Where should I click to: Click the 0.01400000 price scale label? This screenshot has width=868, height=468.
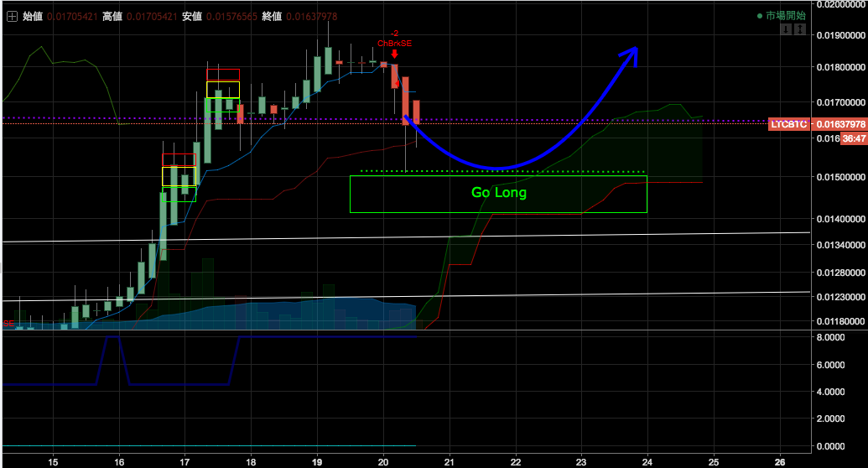coord(841,220)
